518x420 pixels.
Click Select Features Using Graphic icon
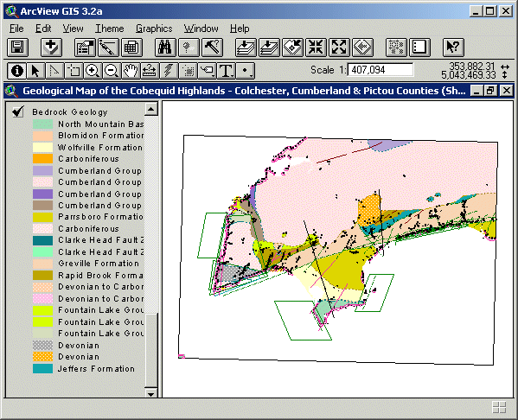[396, 48]
